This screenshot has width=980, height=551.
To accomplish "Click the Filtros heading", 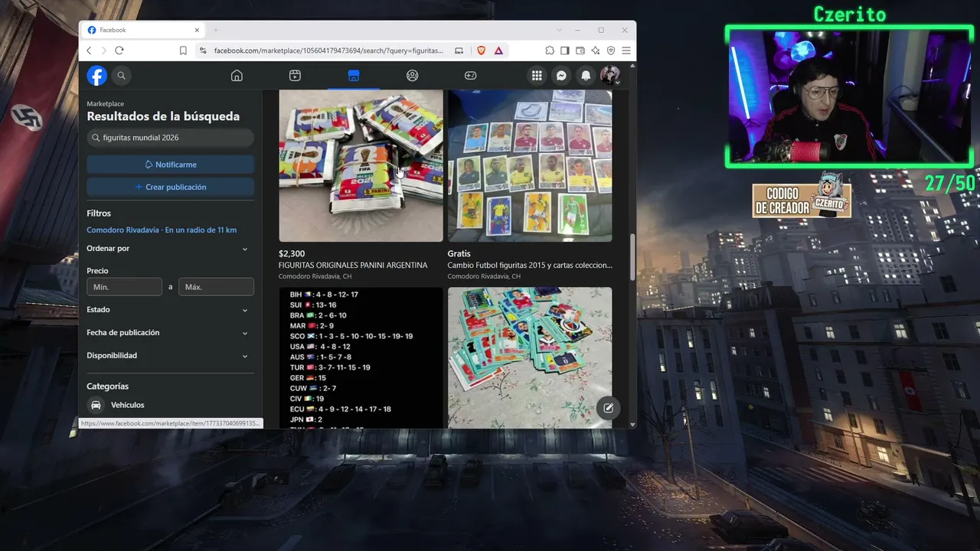I will (x=99, y=214).
